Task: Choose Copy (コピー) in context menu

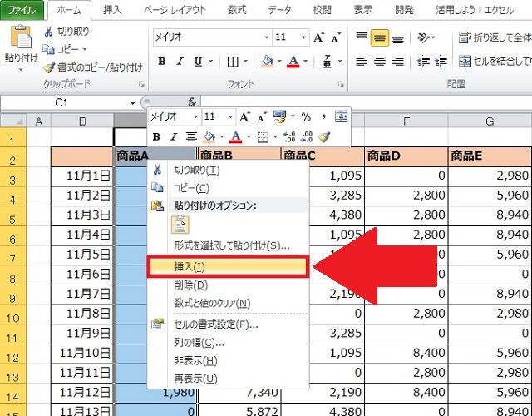Action: pos(228,188)
